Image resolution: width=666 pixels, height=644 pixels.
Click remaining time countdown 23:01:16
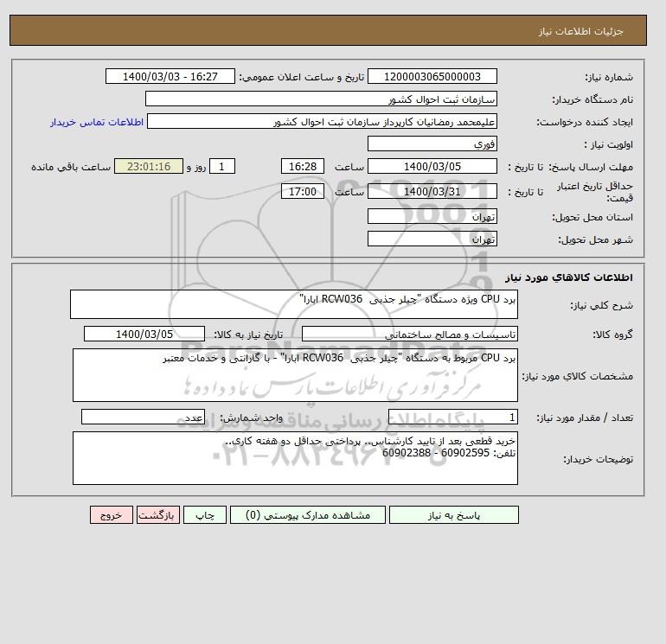pyautogui.click(x=149, y=167)
